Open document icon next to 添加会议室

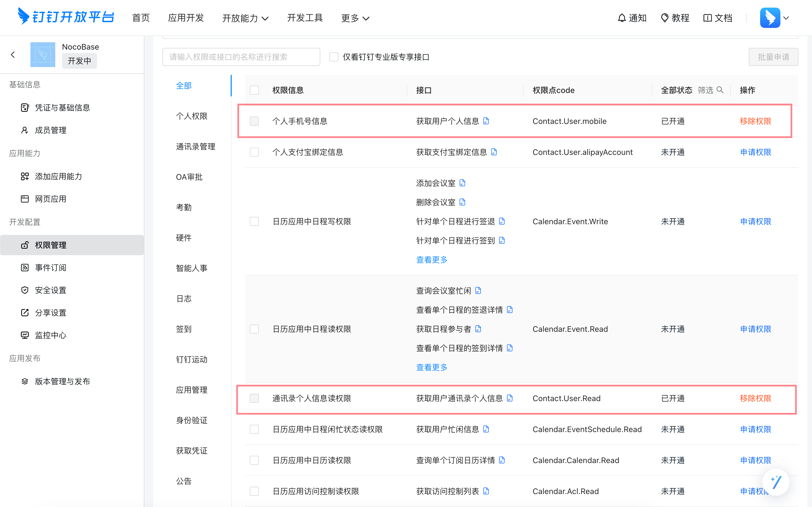(x=462, y=183)
